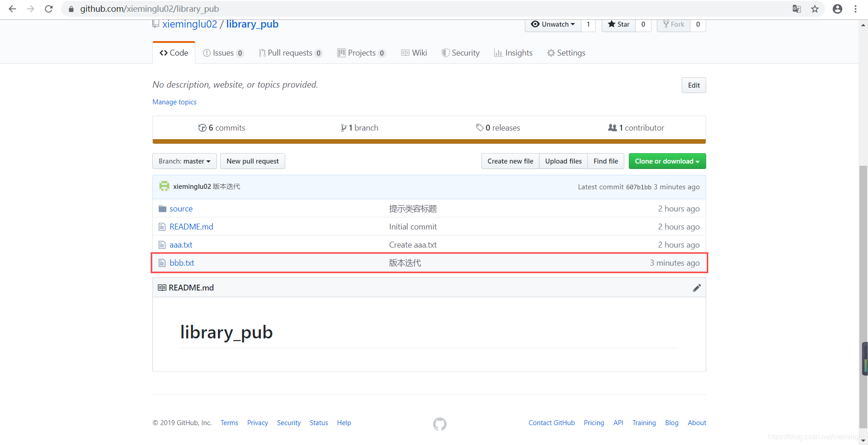Click the xieminglu02 author avatar in commit bar
The height and width of the screenshot is (445, 868).
pyautogui.click(x=164, y=186)
